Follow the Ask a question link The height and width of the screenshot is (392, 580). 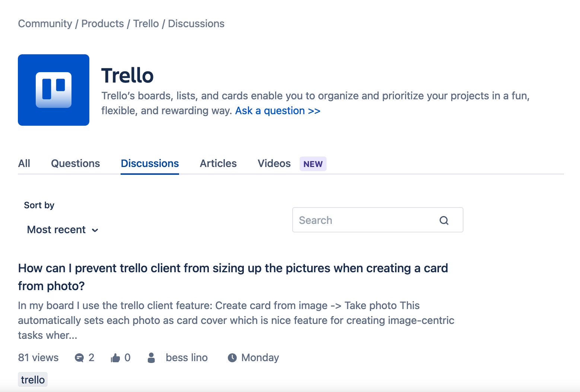(278, 111)
